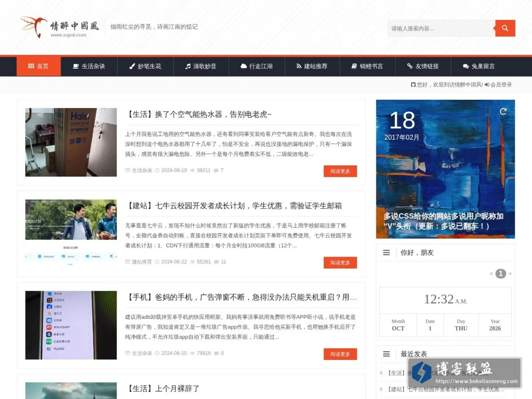The height and width of the screenshot is (399, 532).
Task: Click the hamburger icon beside 最近发表
Action: pyautogui.click(x=387, y=354)
